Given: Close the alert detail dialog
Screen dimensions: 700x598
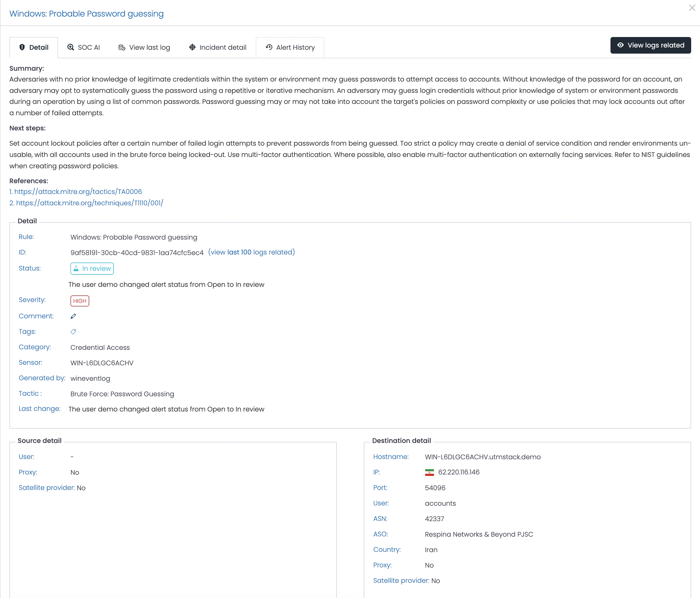Looking at the screenshot, I should (692, 8).
